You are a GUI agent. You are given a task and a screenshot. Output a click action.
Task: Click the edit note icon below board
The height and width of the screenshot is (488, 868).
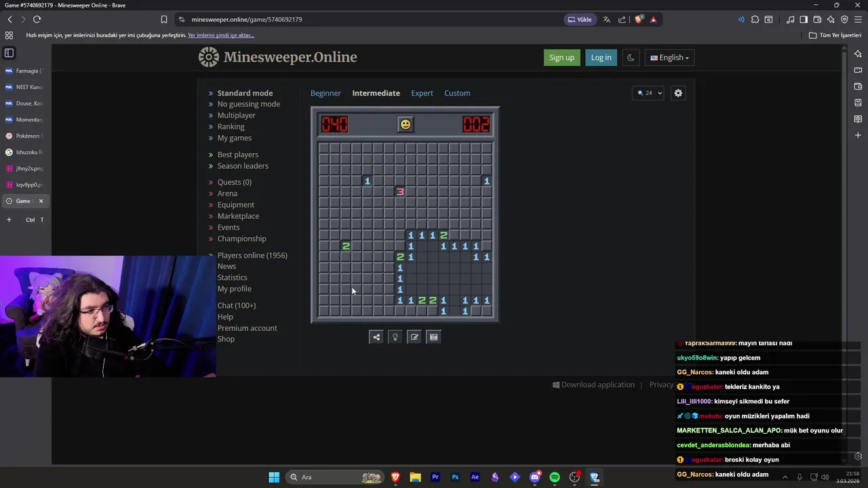pos(414,337)
